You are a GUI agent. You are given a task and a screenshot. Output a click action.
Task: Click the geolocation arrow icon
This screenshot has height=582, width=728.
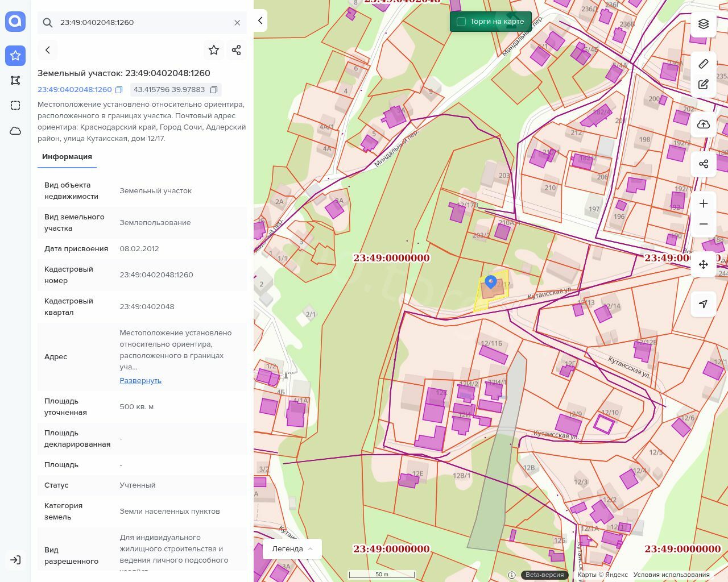pos(704,304)
